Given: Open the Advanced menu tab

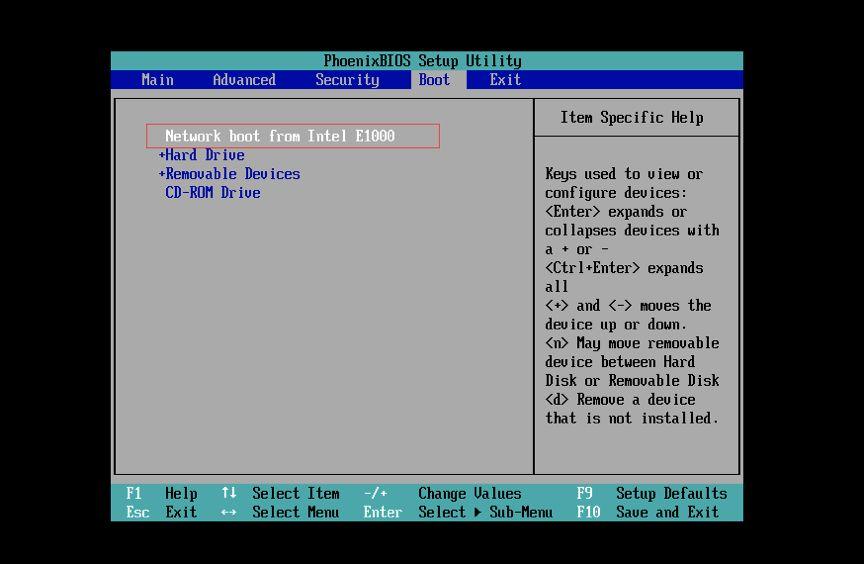Looking at the screenshot, I should [244, 80].
